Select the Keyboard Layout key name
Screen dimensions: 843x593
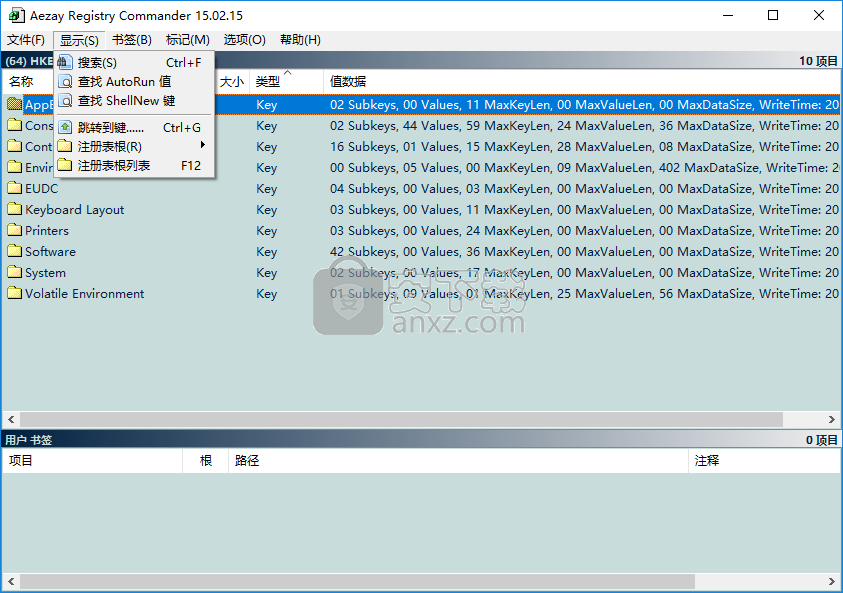tap(75, 210)
